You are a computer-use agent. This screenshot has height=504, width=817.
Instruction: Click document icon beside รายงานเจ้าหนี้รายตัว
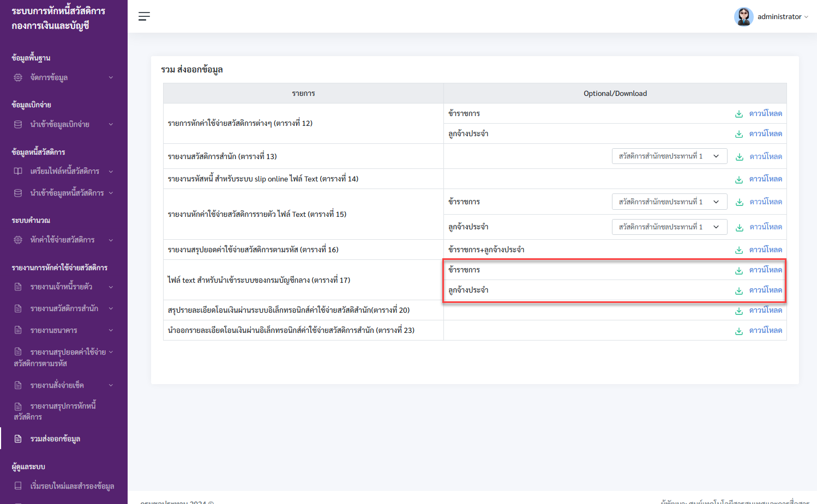tap(18, 287)
